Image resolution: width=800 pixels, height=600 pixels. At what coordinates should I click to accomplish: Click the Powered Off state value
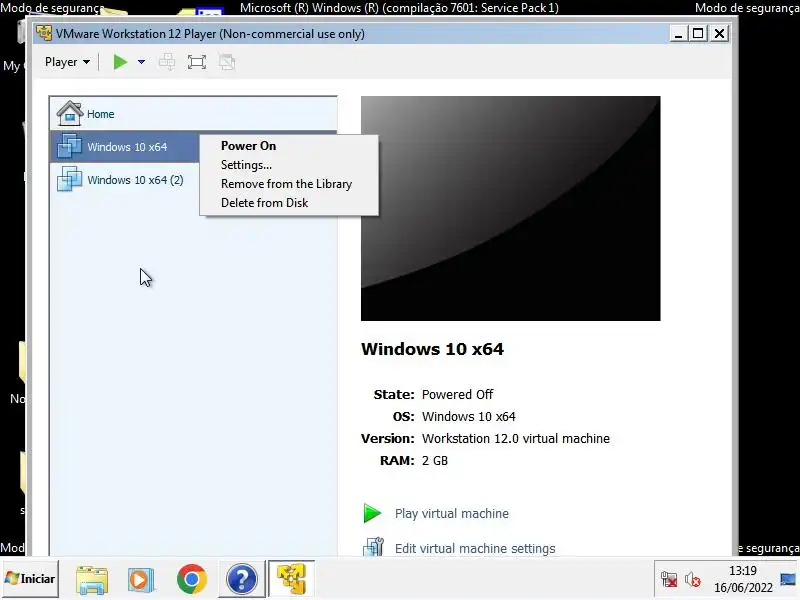[457, 394]
